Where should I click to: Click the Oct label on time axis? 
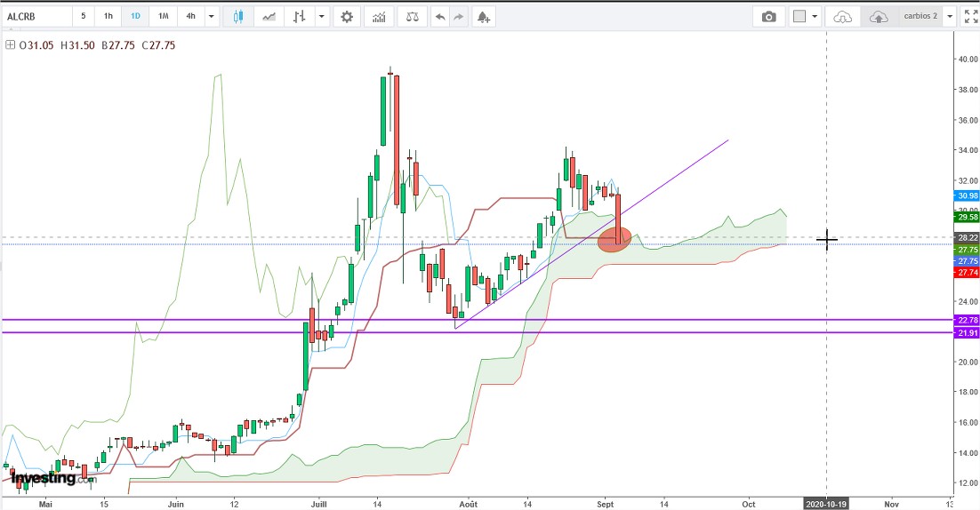[x=748, y=505]
